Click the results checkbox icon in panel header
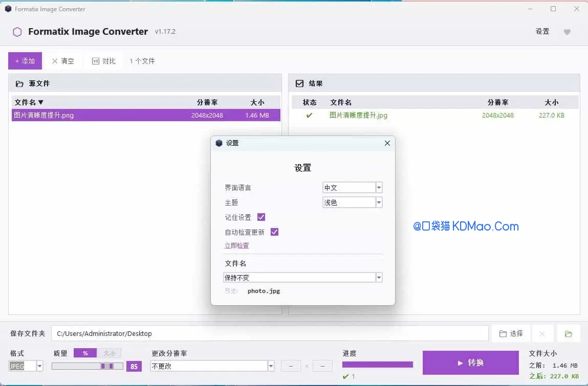Viewport: 588px width, 386px height. [x=299, y=83]
